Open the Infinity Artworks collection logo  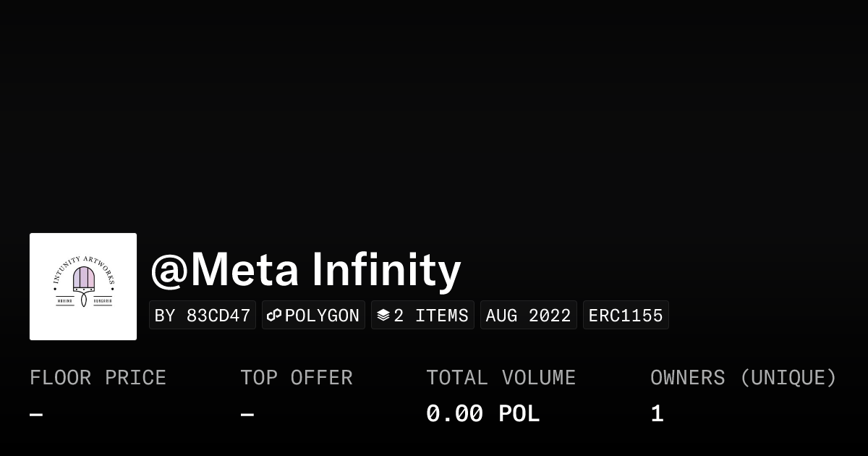click(83, 287)
